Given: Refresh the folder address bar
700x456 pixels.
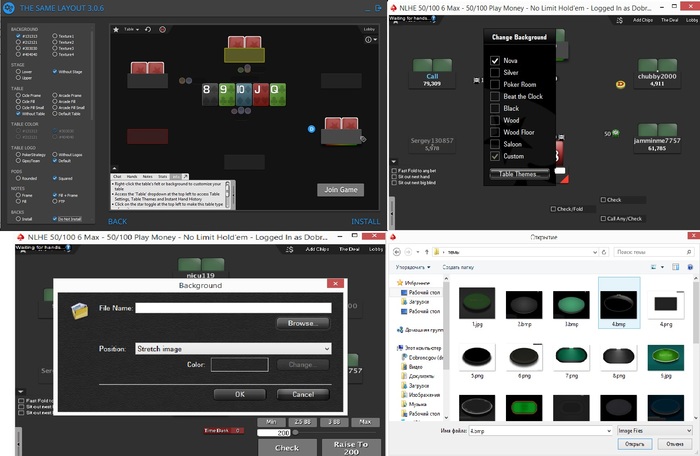Looking at the screenshot, I should (604, 252).
